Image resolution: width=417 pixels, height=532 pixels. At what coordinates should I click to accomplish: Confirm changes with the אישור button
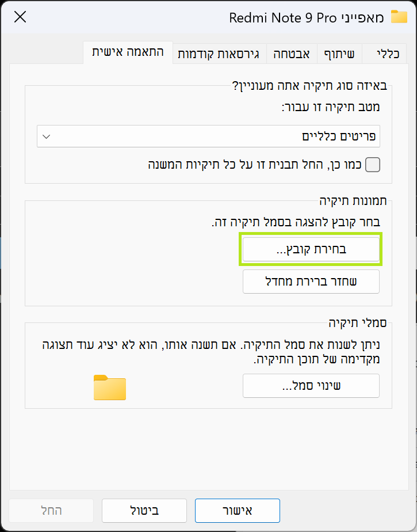(x=237, y=511)
